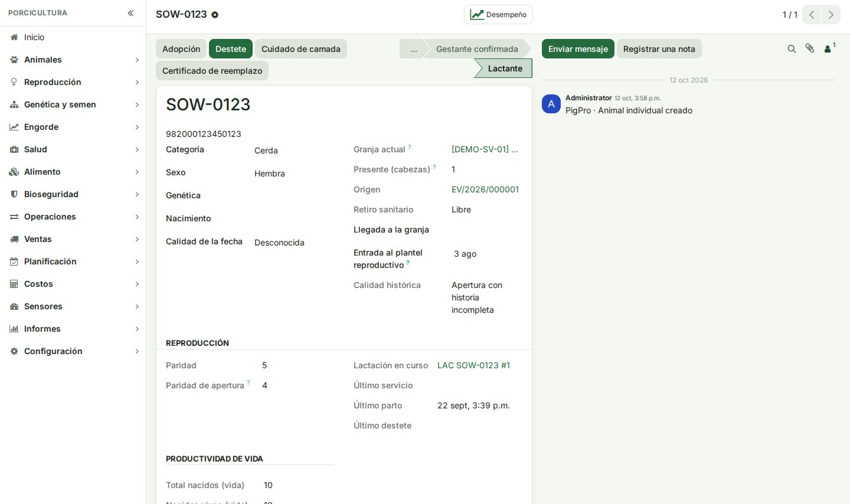850x504 pixels.
Task: Select the Lactante status stage
Action: point(504,68)
